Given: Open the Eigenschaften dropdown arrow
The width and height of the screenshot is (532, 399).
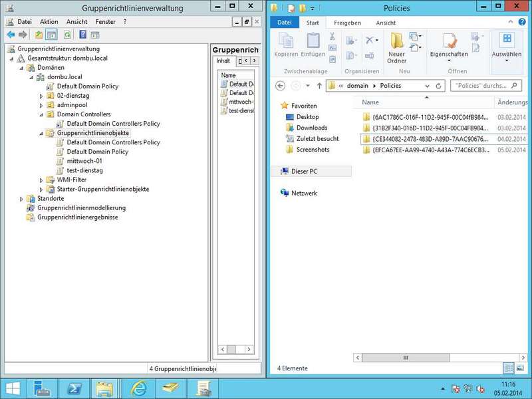Looking at the screenshot, I should [449, 61].
